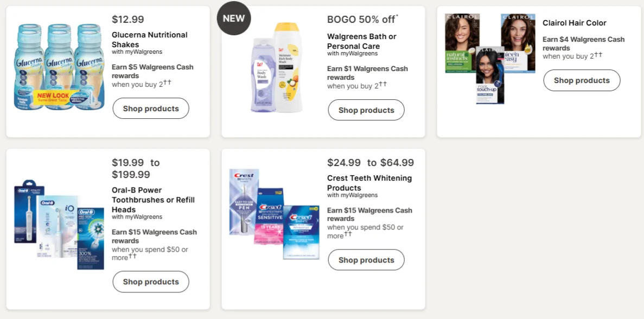This screenshot has width=644, height=319.
Task: Click Shop products for Walgreens Bath or Personal Care
Action: pos(366,110)
